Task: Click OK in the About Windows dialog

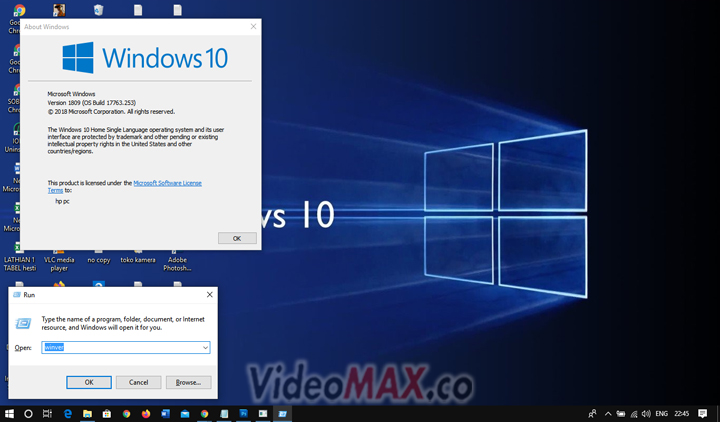Action: (x=237, y=238)
